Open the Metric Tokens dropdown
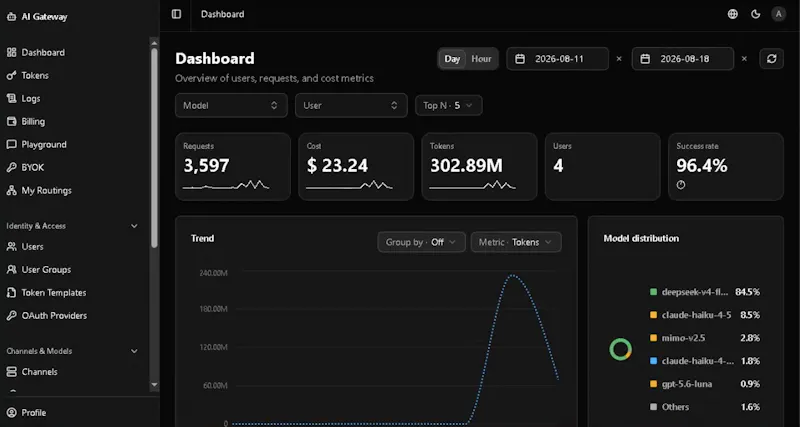Image resolution: width=800 pixels, height=427 pixels. (x=516, y=242)
